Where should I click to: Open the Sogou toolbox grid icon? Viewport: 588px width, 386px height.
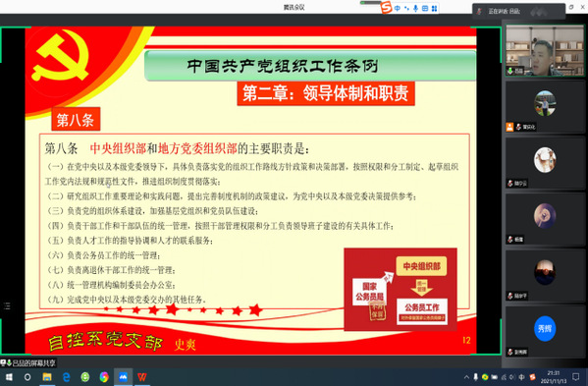point(434,8)
